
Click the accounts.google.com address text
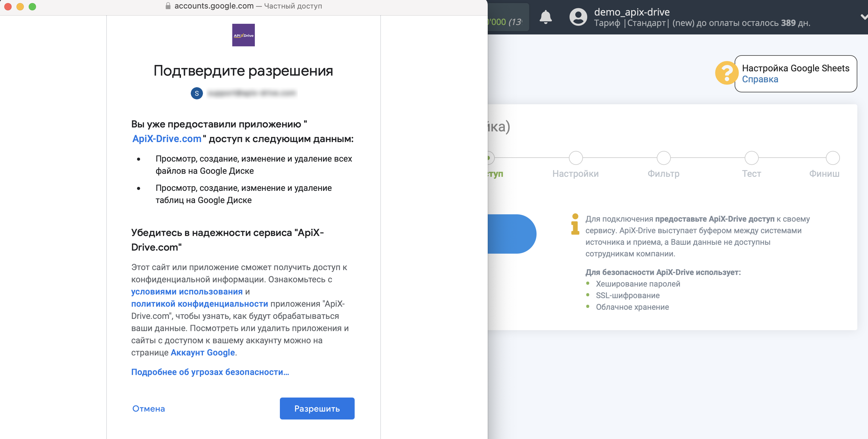click(x=214, y=6)
